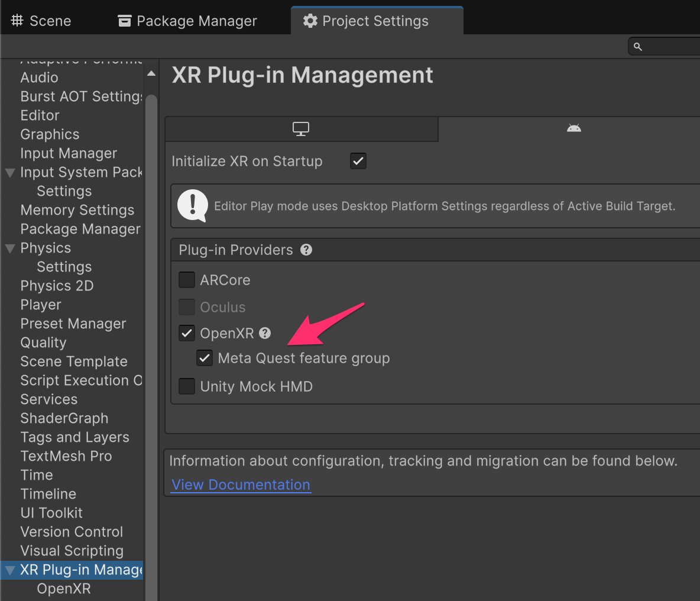Collapse the Physics settings tree
Image resolution: width=700 pixels, height=601 pixels.
pyautogui.click(x=10, y=248)
